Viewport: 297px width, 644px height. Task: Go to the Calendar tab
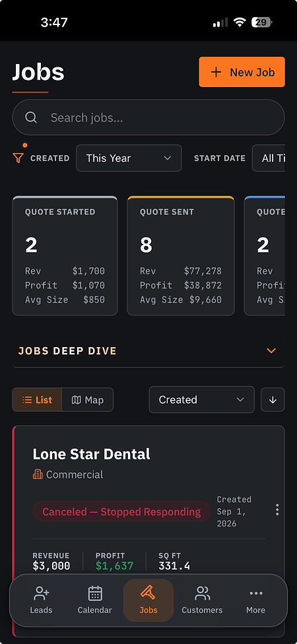(95, 600)
